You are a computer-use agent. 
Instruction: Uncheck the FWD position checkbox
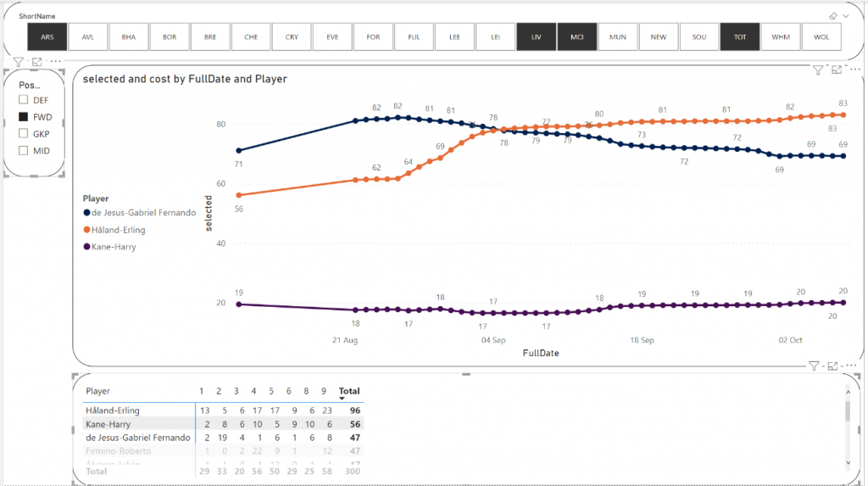(24, 117)
